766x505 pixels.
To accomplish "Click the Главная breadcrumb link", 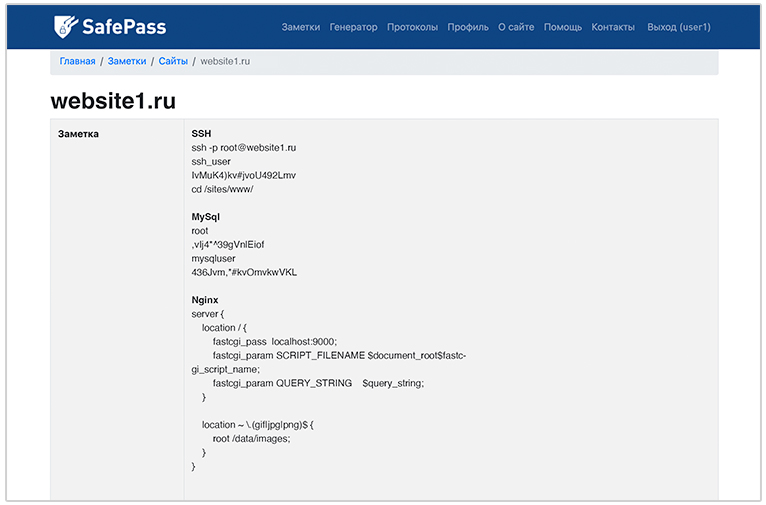I will pyautogui.click(x=77, y=61).
